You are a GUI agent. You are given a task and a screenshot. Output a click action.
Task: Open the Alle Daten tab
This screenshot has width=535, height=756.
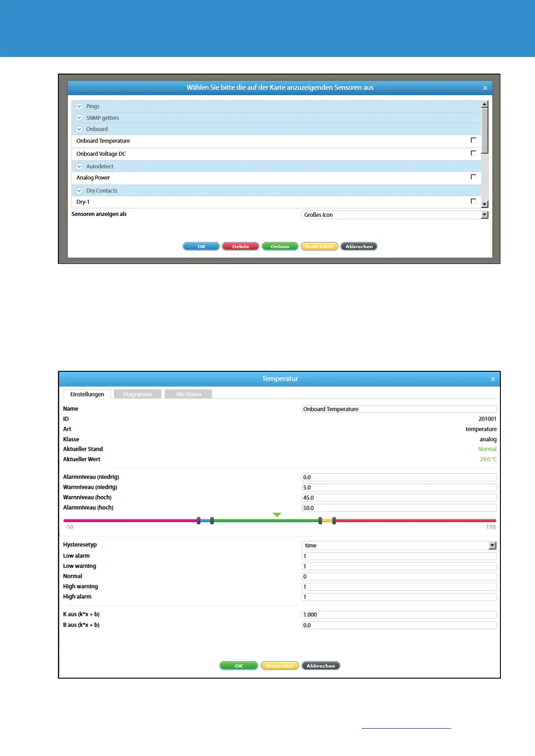[x=188, y=394]
